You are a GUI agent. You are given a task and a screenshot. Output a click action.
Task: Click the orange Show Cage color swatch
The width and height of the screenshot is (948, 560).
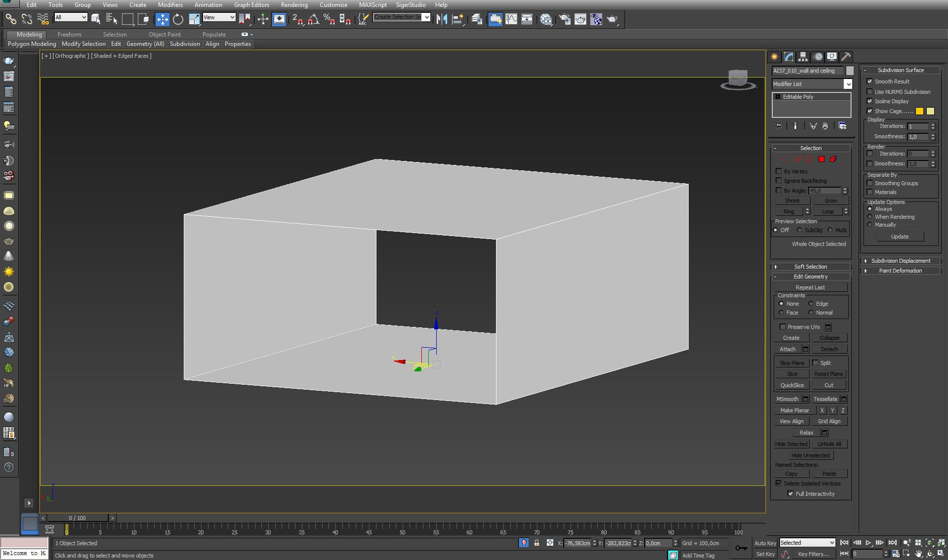click(x=919, y=111)
